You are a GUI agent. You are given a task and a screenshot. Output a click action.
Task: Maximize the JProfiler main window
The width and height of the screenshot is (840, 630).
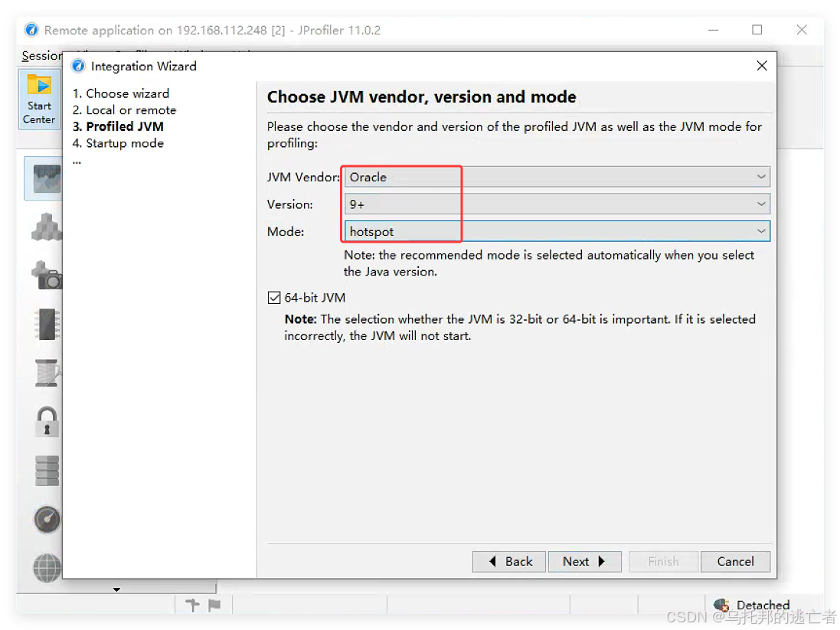click(x=757, y=30)
